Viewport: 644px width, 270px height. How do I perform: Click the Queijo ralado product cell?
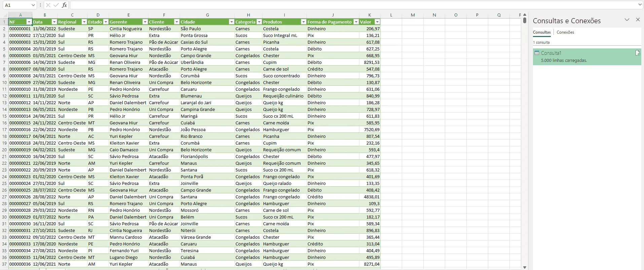click(284, 183)
